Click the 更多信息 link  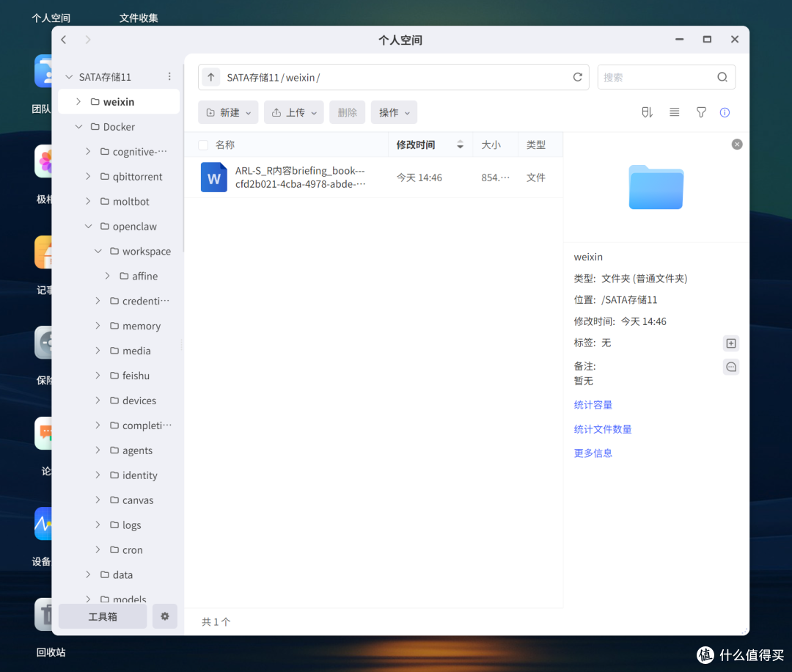tap(593, 453)
